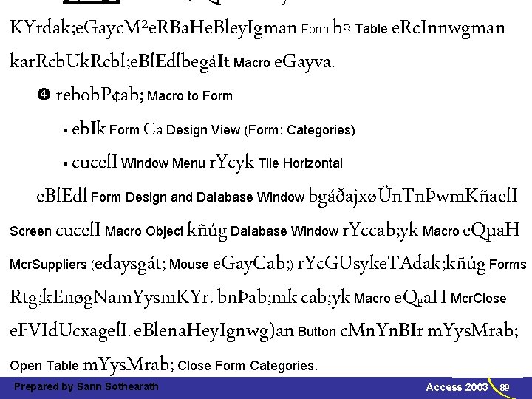Viewport: 532px width, 399px height.
Task: Select the text 'Design View (Form: Categories)'
Action: click(x=261, y=130)
